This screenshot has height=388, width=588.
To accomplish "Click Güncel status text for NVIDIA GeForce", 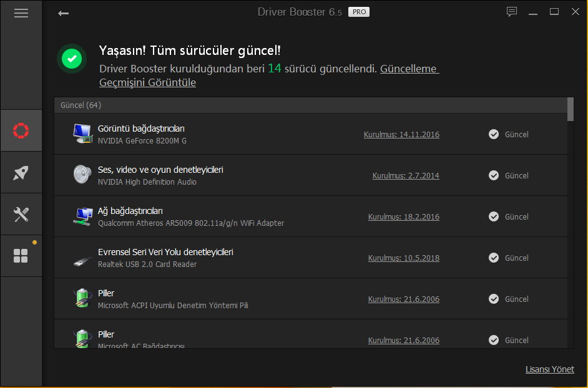I will [x=516, y=134].
